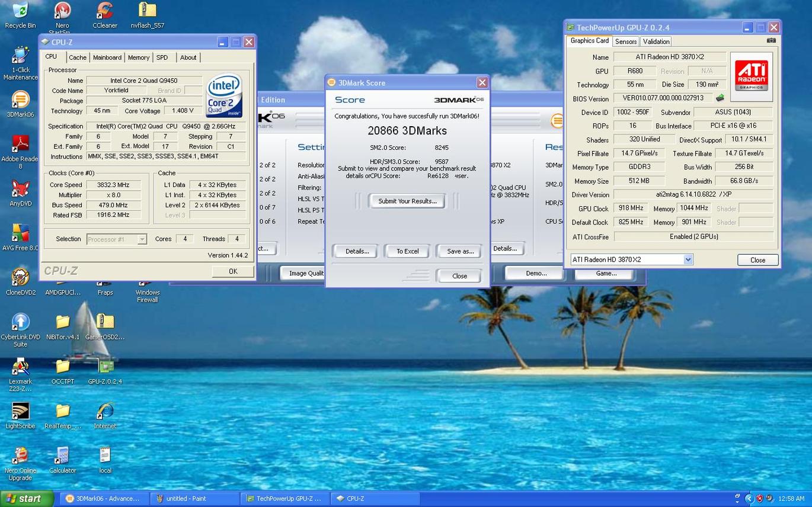Export score with To Excel button
The image size is (812, 507).
pyautogui.click(x=407, y=251)
